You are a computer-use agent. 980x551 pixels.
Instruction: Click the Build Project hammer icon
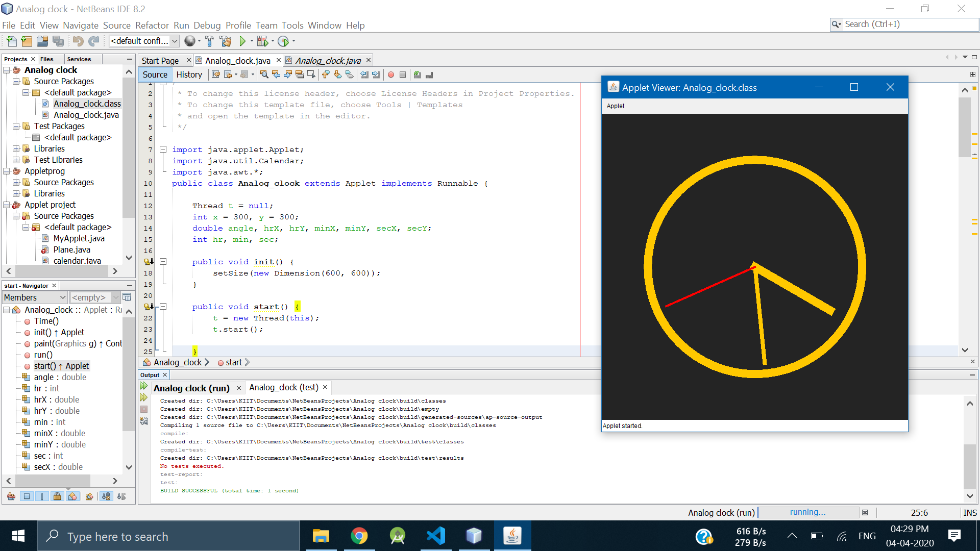[209, 41]
